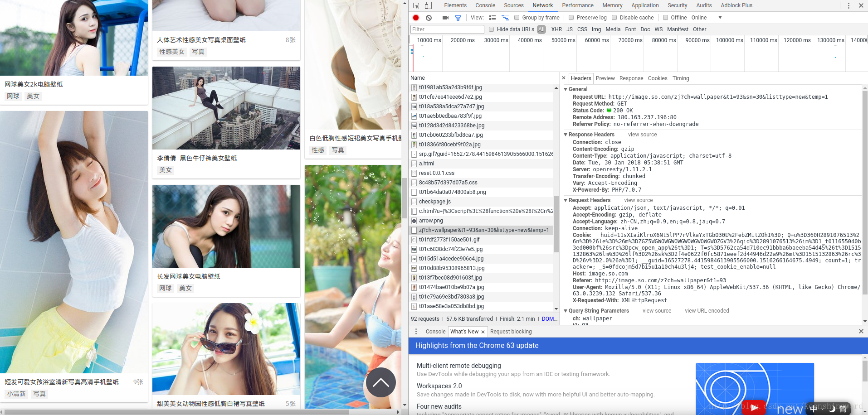
Task: Close the request details pane
Action: click(564, 78)
